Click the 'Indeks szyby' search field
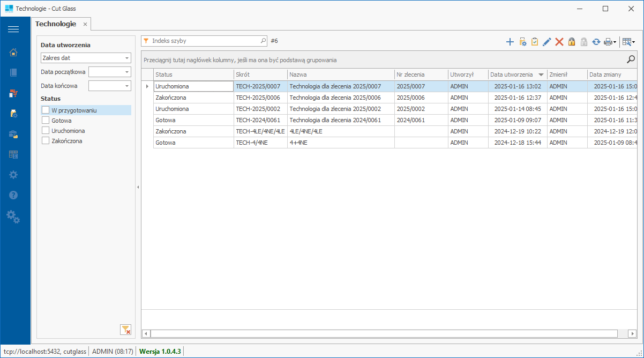 [x=204, y=41]
